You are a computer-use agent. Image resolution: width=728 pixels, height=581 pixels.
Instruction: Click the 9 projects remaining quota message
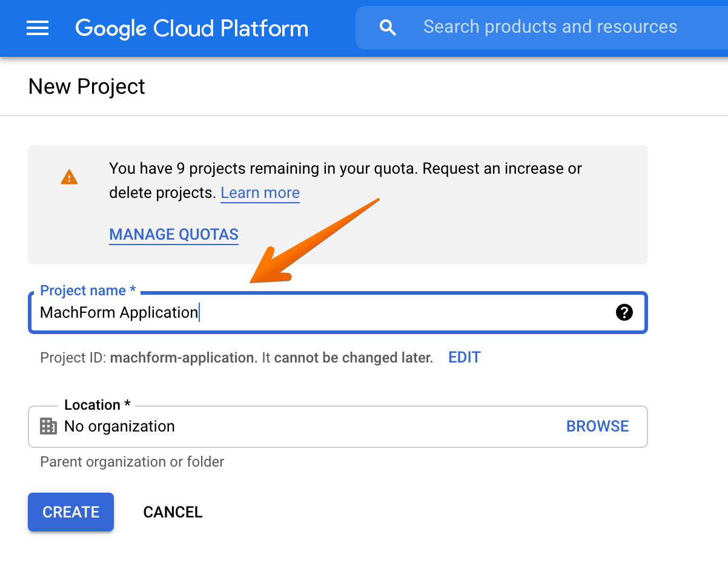(x=345, y=169)
